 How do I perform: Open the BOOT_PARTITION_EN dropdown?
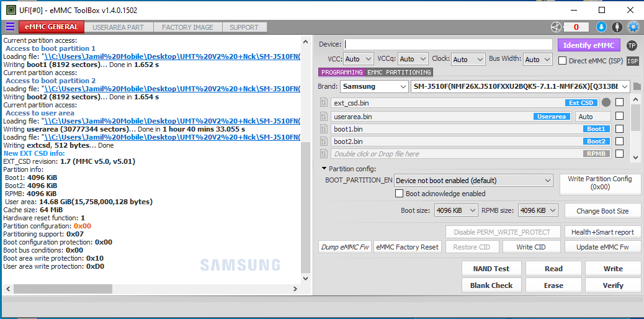pos(473,181)
